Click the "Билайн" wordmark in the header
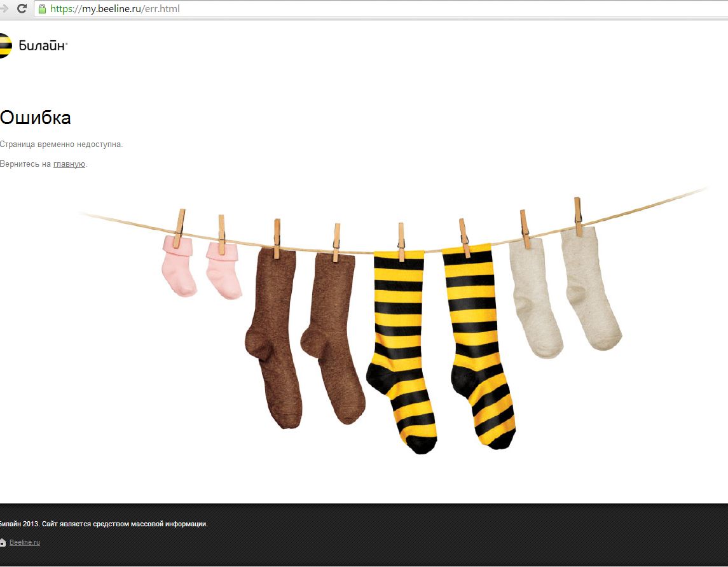The width and height of the screenshot is (728, 567). pyautogui.click(x=42, y=46)
